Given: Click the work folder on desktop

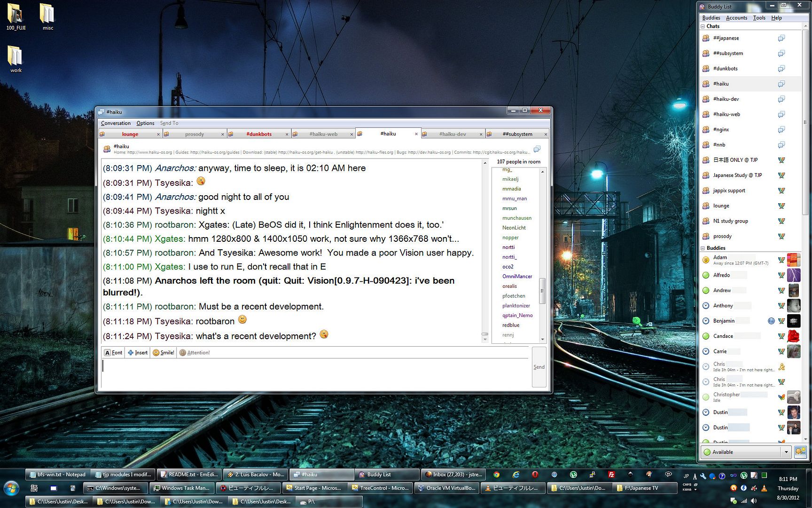Looking at the screenshot, I should click(16, 58).
